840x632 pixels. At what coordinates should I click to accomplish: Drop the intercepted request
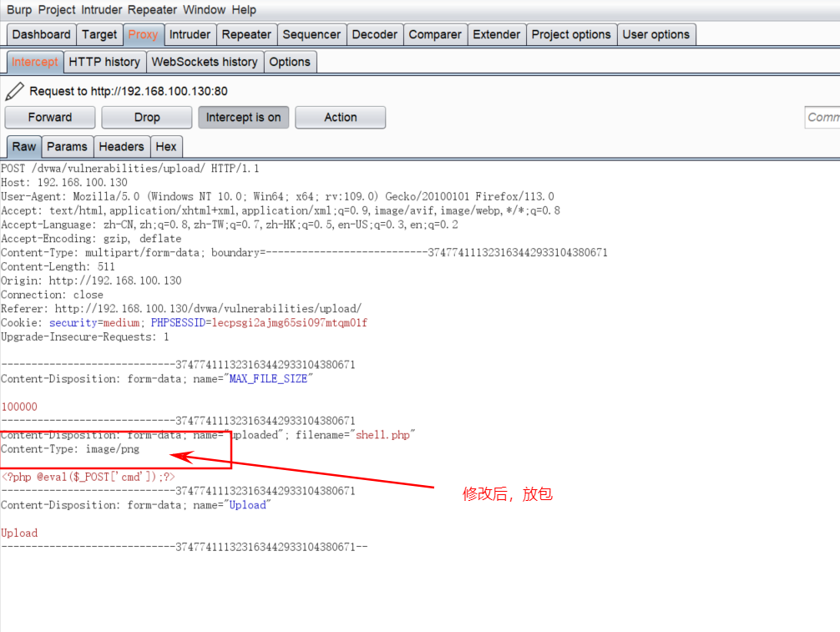coord(147,117)
